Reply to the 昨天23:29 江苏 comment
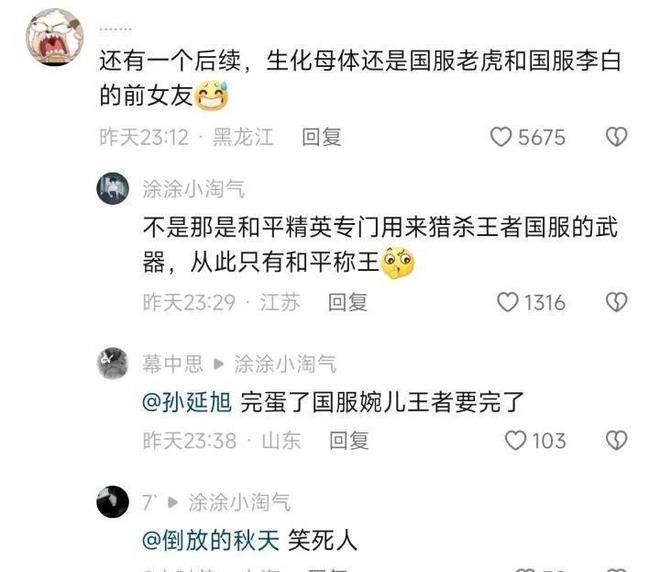Viewport: 660px width, 572px height. click(348, 302)
